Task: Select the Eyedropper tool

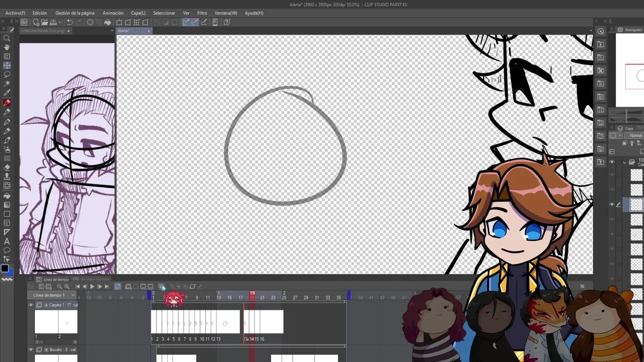Action: (x=7, y=93)
